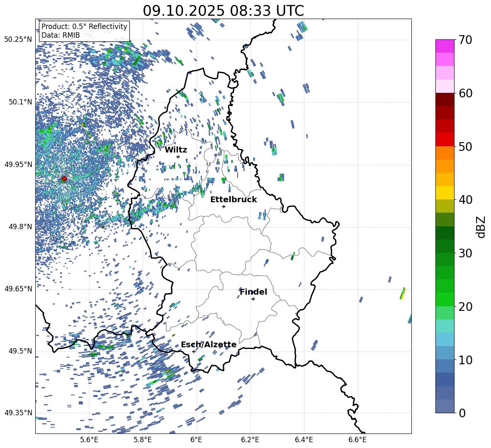Viewport: 491px width, 448px height.
Task: Click the 'Product: 0.5° Reflectivity' text
Action: coord(84,27)
